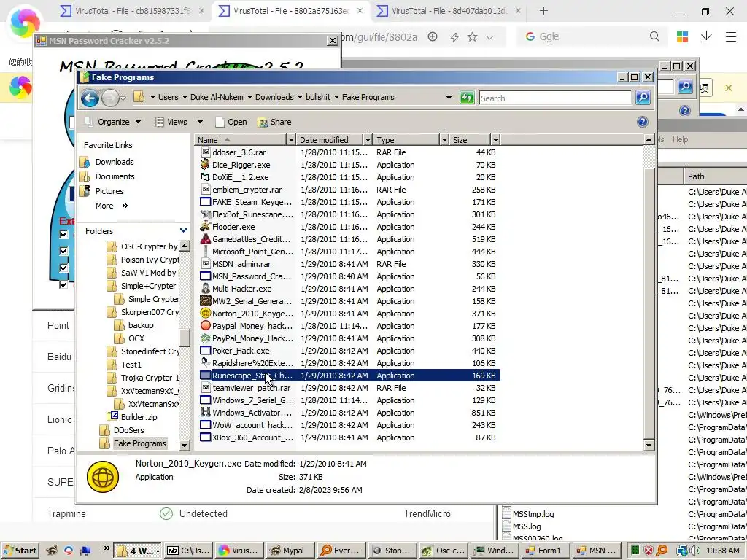Expand More favorite links
747x560 pixels.
click(112, 206)
